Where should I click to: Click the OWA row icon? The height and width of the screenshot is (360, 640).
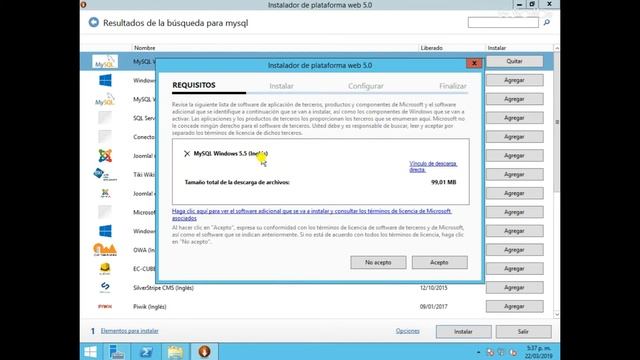pos(105,249)
